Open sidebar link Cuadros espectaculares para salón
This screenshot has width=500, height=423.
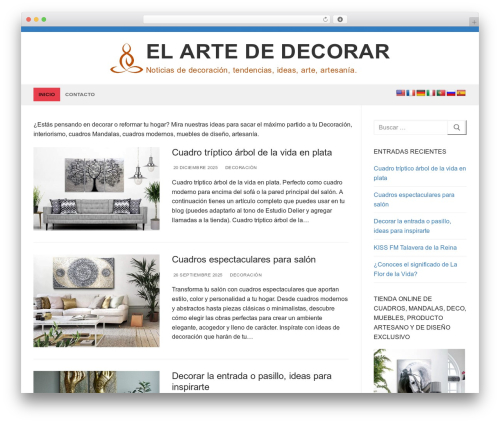point(414,199)
